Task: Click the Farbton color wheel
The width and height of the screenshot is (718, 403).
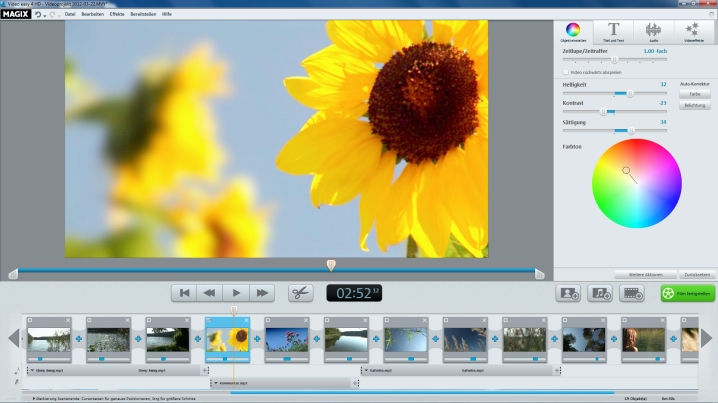Action: pos(636,183)
